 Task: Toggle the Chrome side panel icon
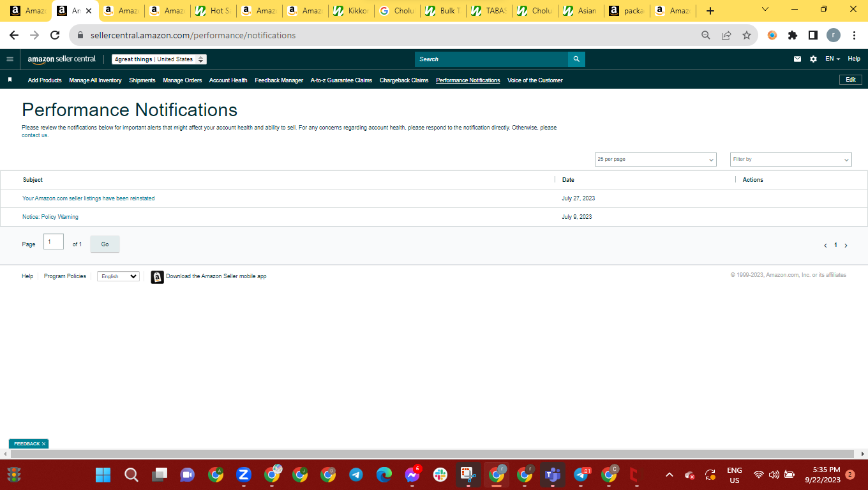point(813,35)
